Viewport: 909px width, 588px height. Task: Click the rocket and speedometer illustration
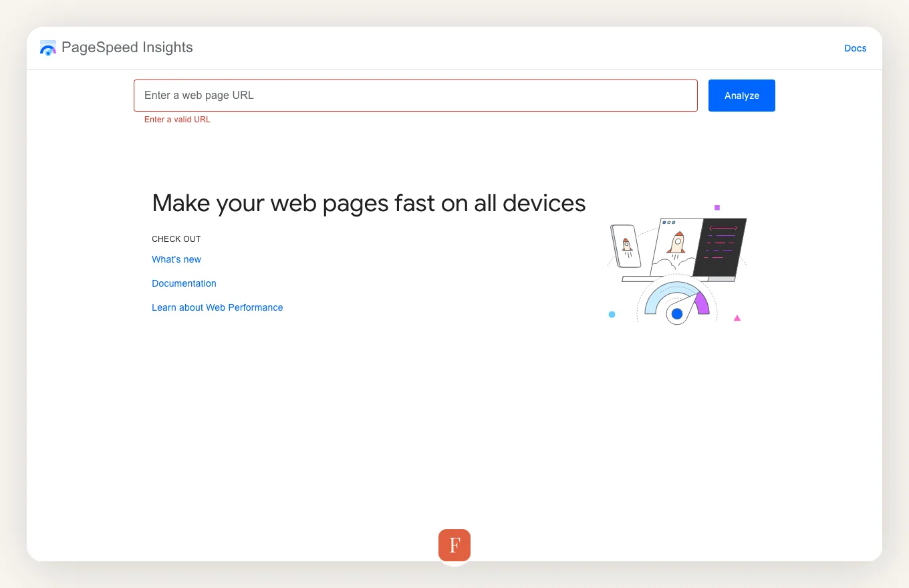tap(676, 265)
